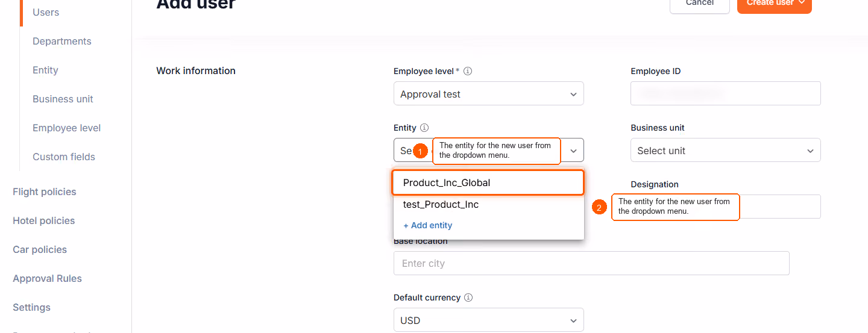Open the Employee level dropdown
The width and height of the screenshot is (868, 333).
coord(489,93)
